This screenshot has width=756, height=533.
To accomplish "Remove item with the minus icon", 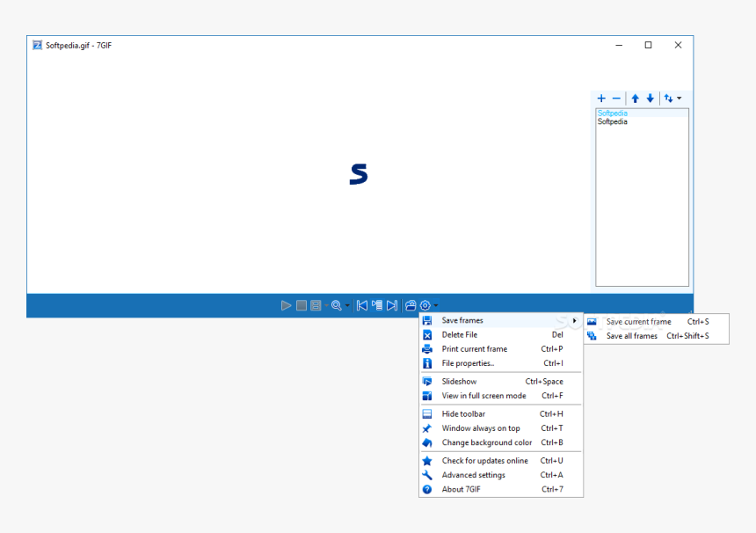I will pos(616,99).
